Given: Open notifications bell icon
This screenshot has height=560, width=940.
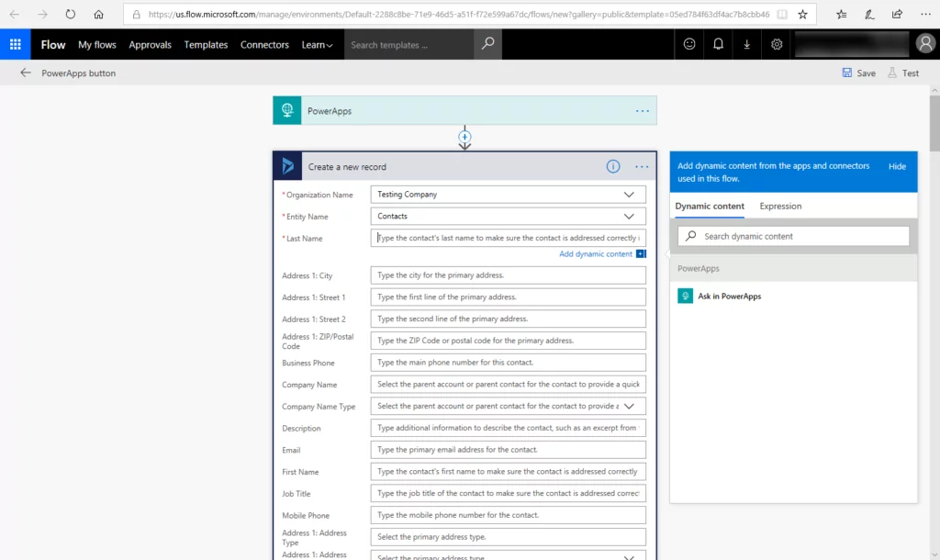Looking at the screenshot, I should point(718,44).
